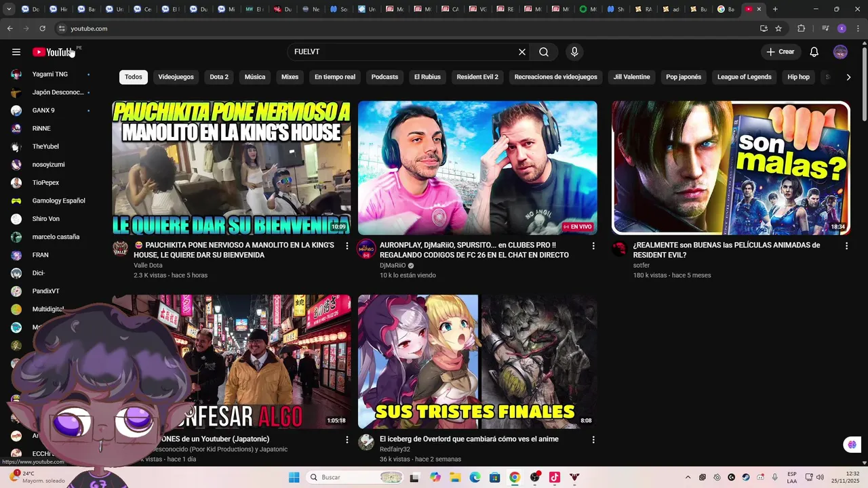Open File Explorer from the taskbar

[x=455, y=477]
